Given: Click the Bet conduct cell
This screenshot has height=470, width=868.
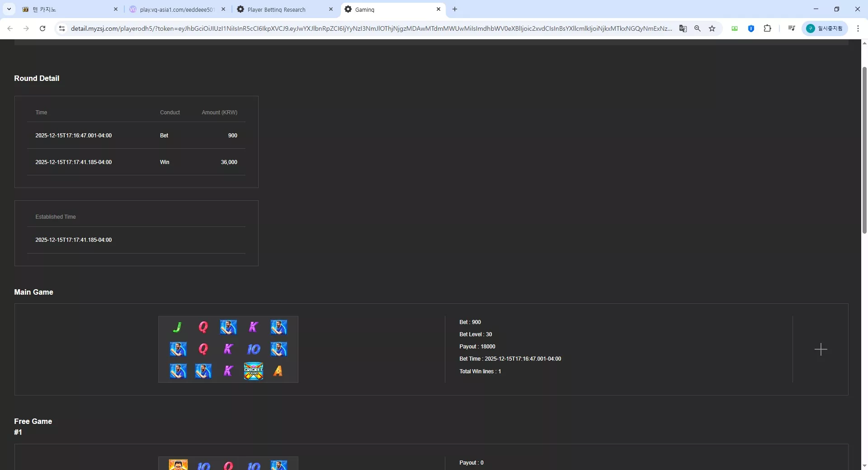Looking at the screenshot, I should point(164,136).
